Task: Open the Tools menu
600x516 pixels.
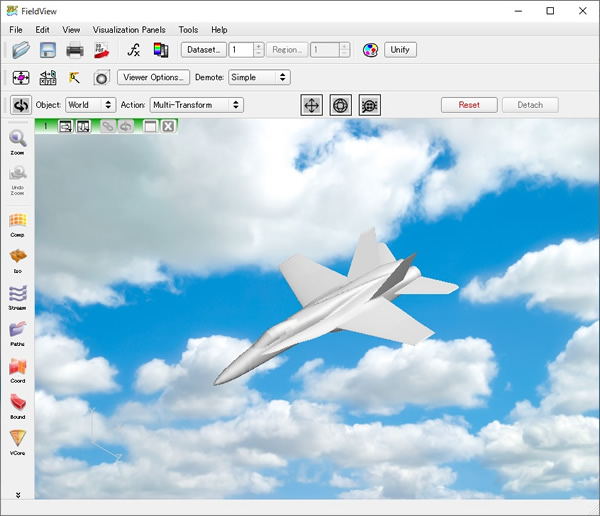Action: point(188,30)
